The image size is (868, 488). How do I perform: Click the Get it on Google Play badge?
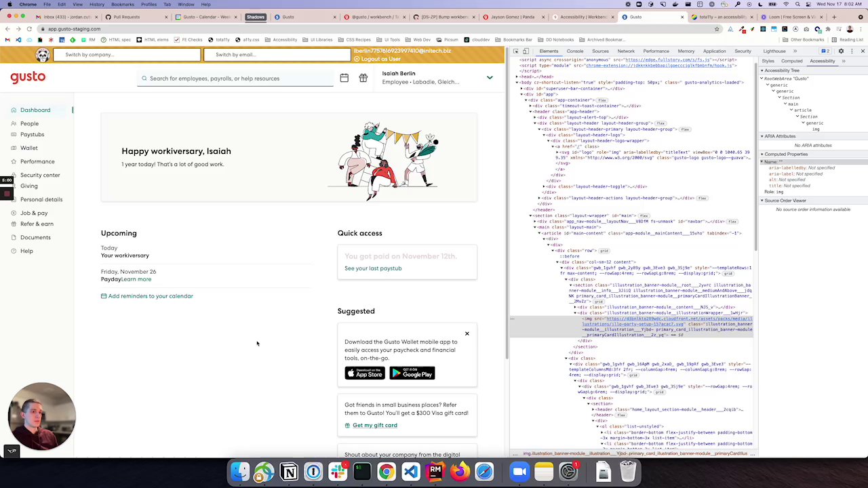(x=412, y=373)
